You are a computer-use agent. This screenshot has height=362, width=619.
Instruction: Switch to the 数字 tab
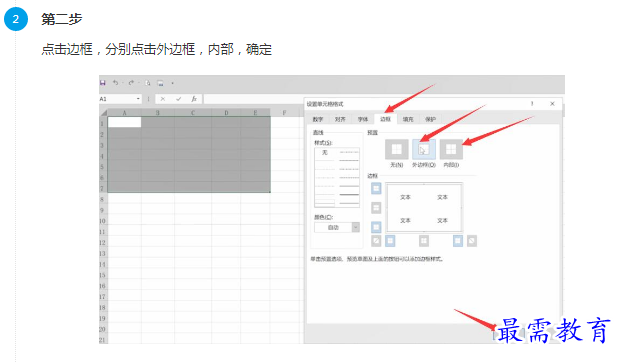318,119
